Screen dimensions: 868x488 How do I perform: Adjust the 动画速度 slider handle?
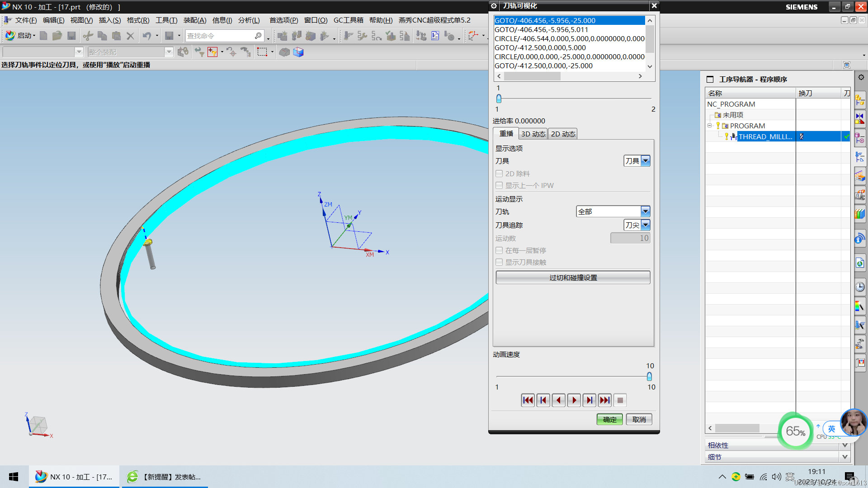[649, 376]
